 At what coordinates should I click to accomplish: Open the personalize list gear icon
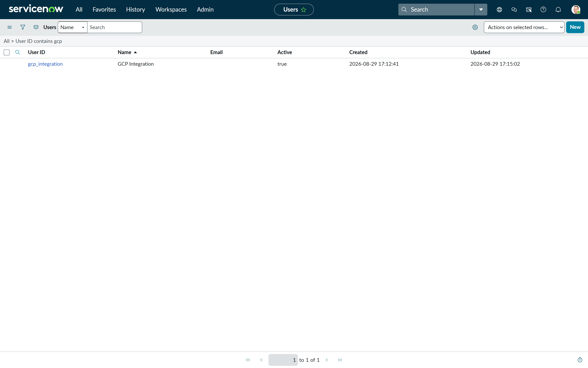[475, 27]
